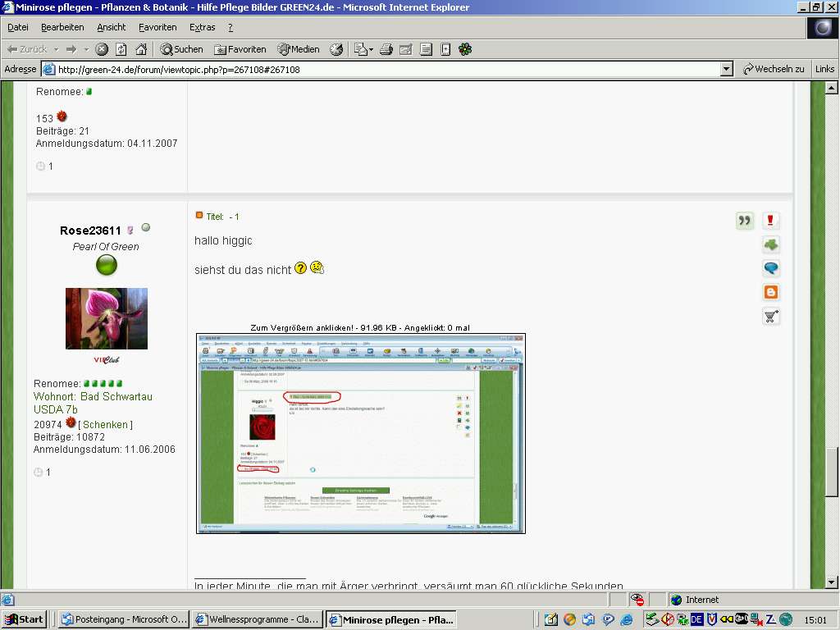Report post with red exclamation icon

[x=770, y=221]
